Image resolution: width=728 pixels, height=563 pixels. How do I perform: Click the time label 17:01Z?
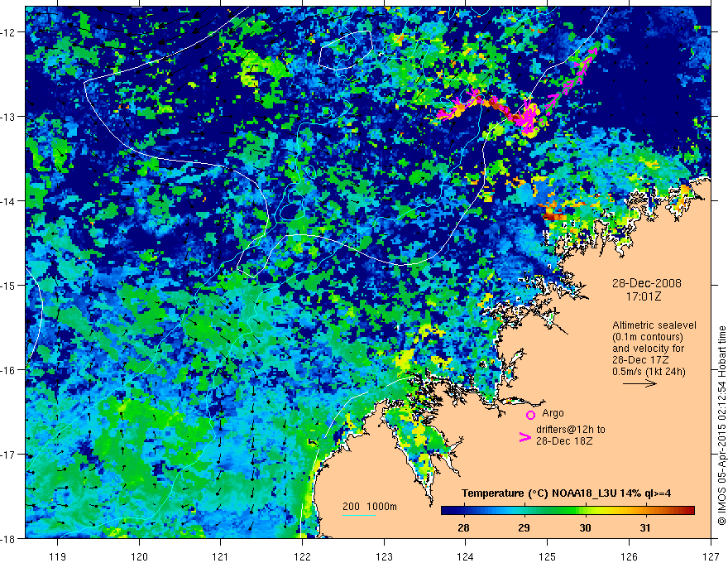pyautogui.click(x=644, y=296)
